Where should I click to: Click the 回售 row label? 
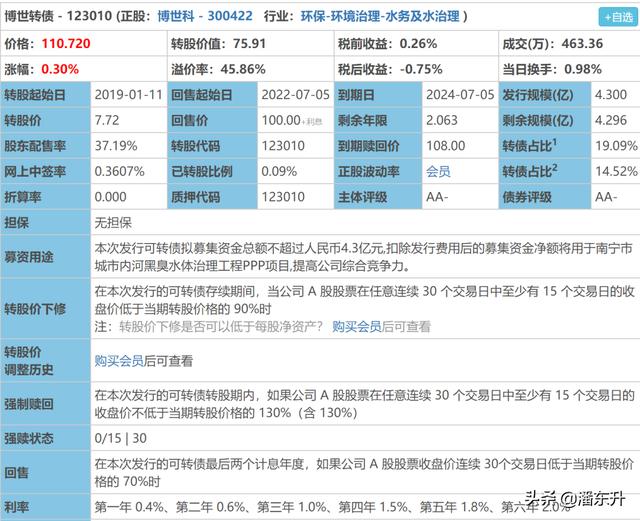coord(16,473)
